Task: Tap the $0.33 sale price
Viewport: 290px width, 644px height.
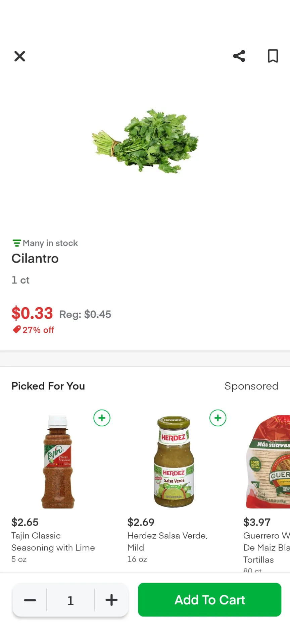Action: 32,313
